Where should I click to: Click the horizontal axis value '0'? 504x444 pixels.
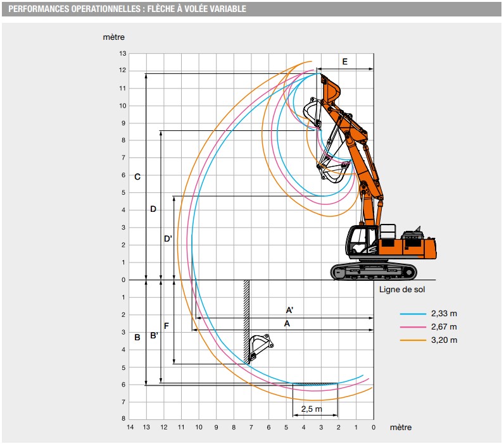click(374, 427)
